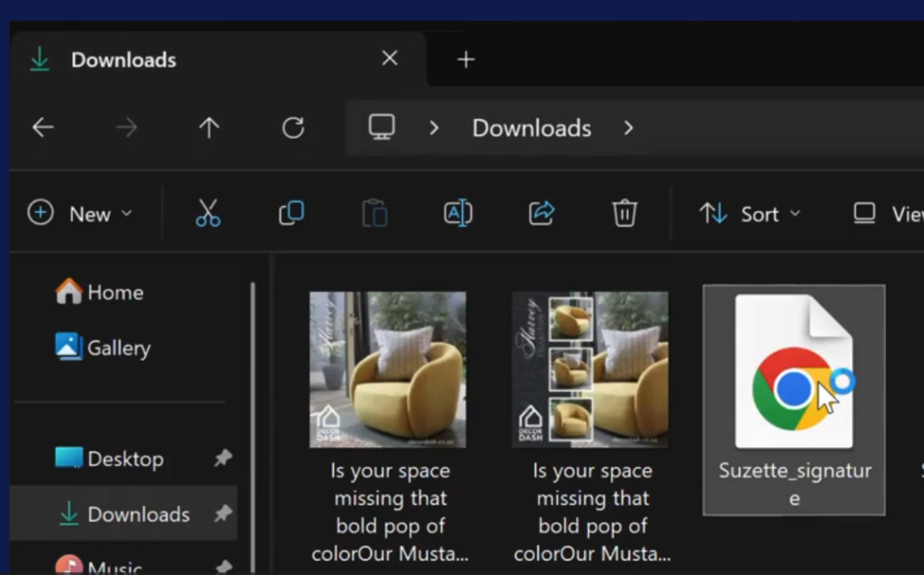924x575 pixels.
Task: Add a new tab with plus button
Action: [465, 59]
